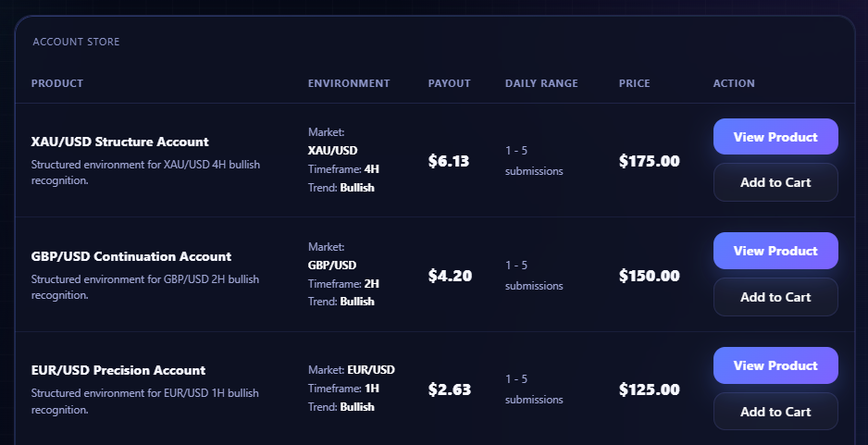
Task: Select the ACCOUNT STORE heading
Action: (76, 42)
